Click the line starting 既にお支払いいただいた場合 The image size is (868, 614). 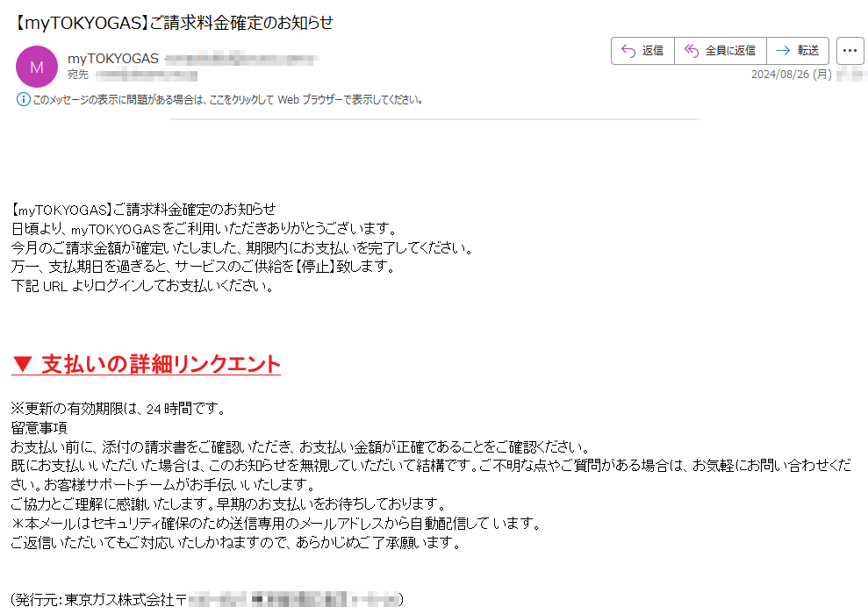point(431,475)
